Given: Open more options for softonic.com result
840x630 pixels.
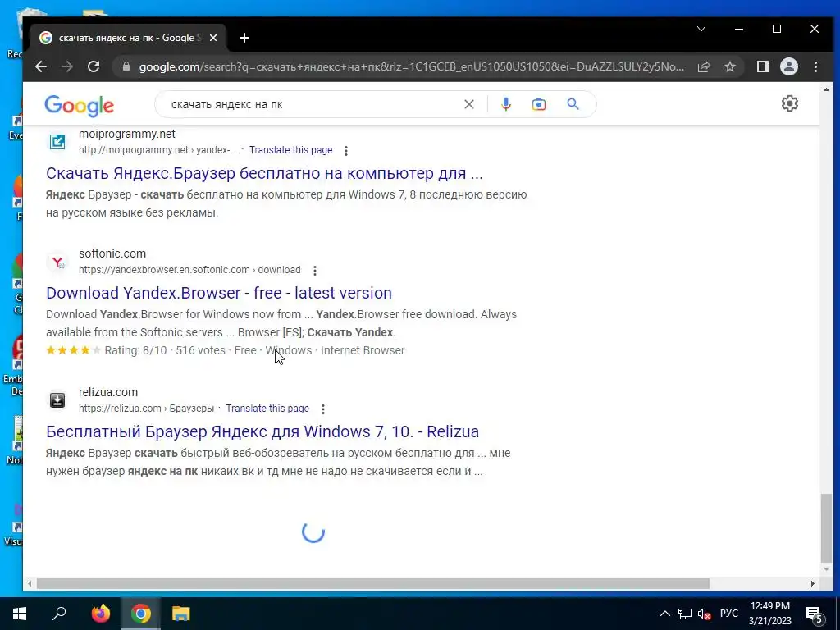Looking at the screenshot, I should coord(315,271).
